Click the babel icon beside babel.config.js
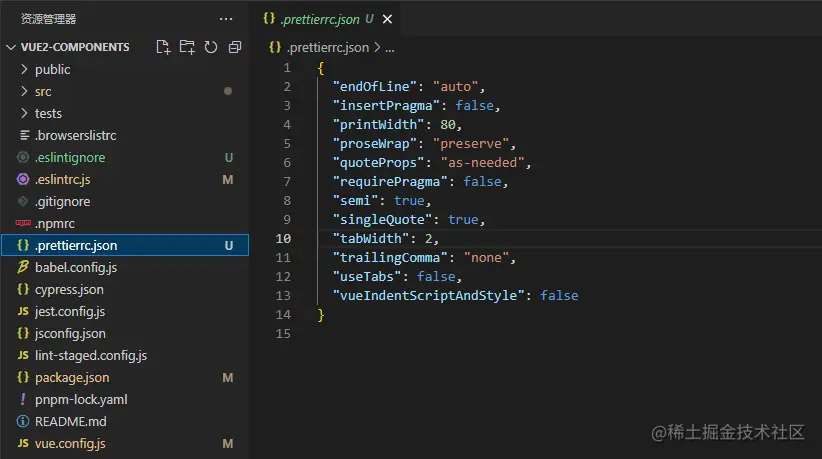 tap(23, 267)
